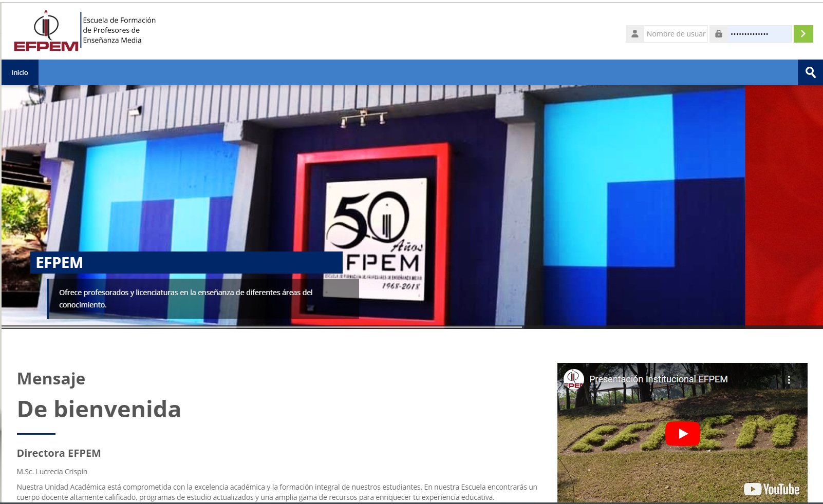Click the user silhouette icon beside username field
823x504 pixels.
pos(634,33)
